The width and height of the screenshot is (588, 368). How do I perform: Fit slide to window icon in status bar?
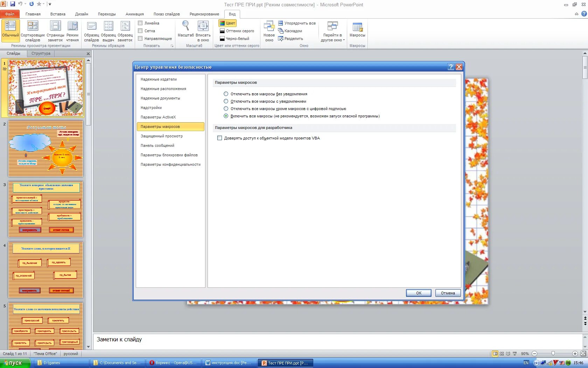pos(583,354)
